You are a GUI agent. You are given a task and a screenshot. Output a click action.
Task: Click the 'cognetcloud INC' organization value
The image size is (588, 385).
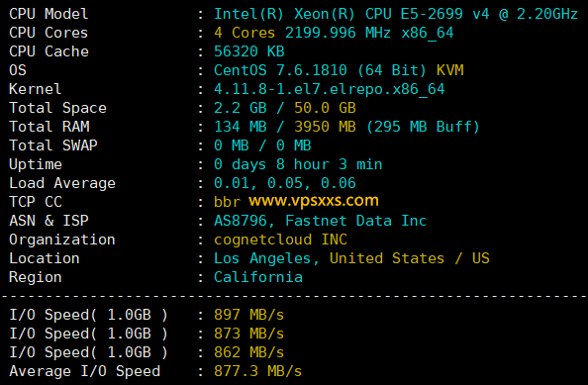pyautogui.click(x=281, y=240)
